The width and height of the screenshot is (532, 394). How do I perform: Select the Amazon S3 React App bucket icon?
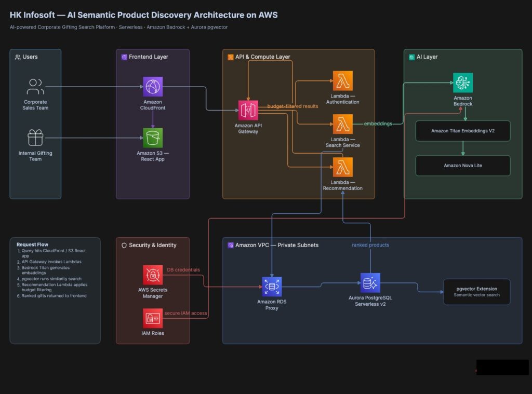[x=153, y=138]
